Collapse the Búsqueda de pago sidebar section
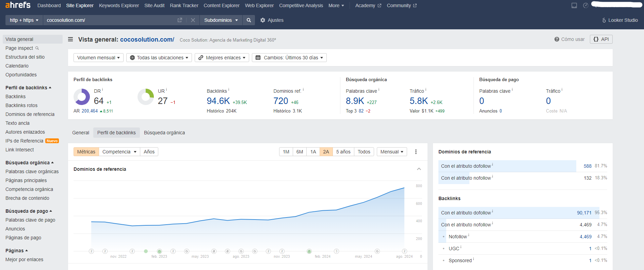Viewport: 644px width, 270px height. tap(29, 211)
